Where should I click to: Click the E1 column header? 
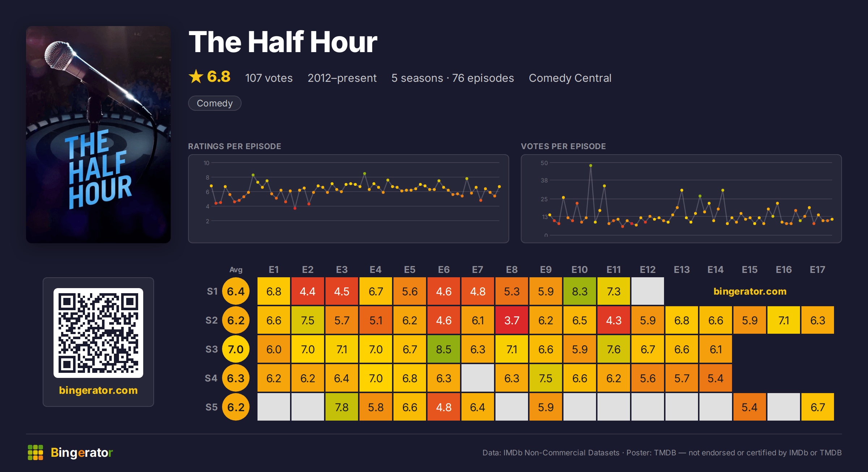point(274,270)
